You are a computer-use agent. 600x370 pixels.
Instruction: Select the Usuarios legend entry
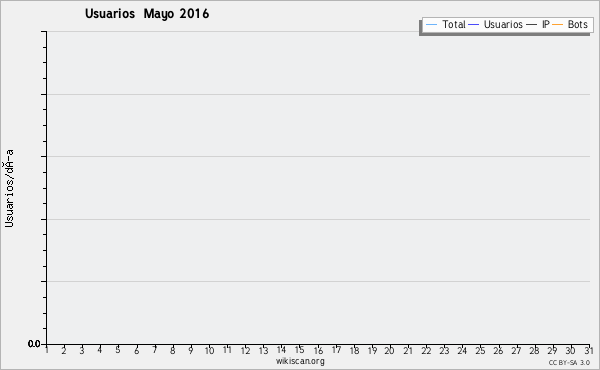pyautogui.click(x=496, y=24)
